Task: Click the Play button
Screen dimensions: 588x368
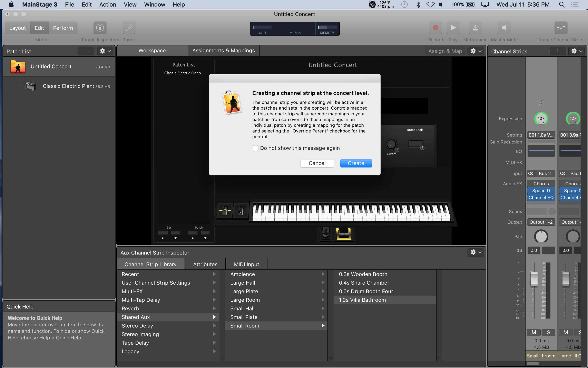Action: click(x=453, y=28)
